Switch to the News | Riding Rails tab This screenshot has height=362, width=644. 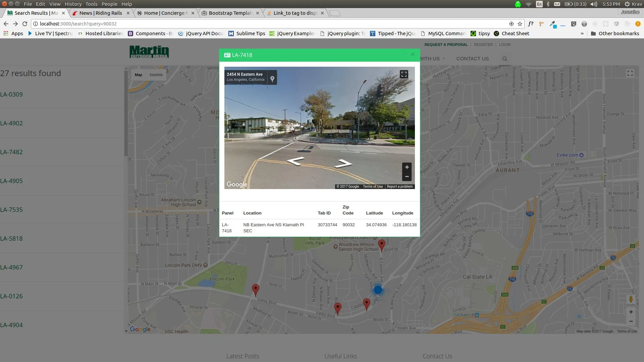click(100, 13)
